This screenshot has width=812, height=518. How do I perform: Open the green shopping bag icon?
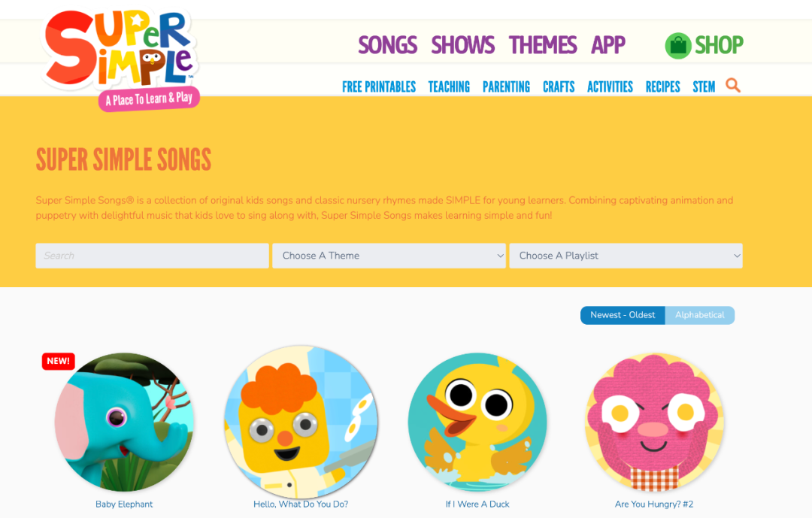pyautogui.click(x=678, y=46)
